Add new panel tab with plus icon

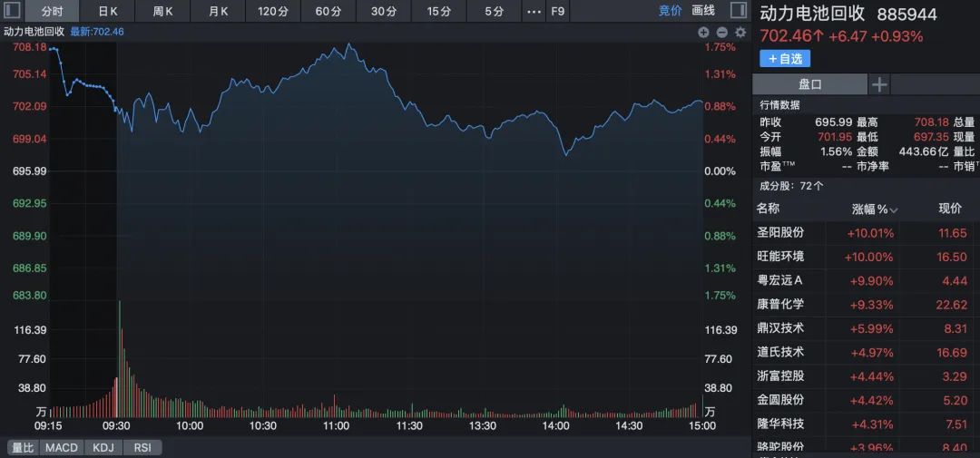(x=879, y=84)
